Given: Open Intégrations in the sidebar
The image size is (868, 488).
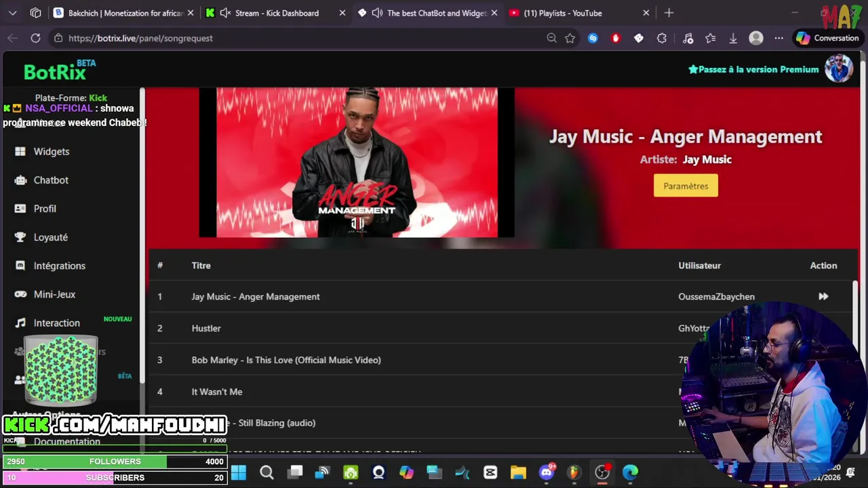Looking at the screenshot, I should tap(60, 266).
